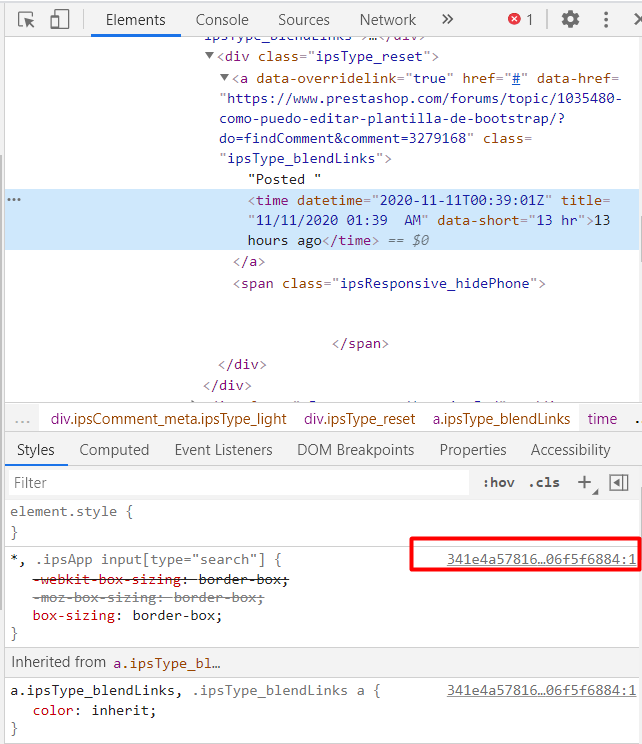Open DevTools settings gear
Viewport: 642px width, 744px height.
point(570,19)
